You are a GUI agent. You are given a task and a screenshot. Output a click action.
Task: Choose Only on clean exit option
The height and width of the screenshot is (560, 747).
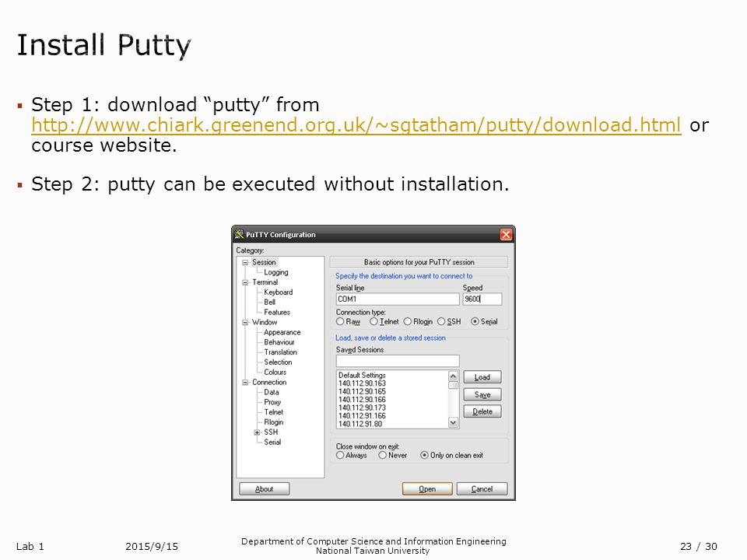click(x=451, y=455)
